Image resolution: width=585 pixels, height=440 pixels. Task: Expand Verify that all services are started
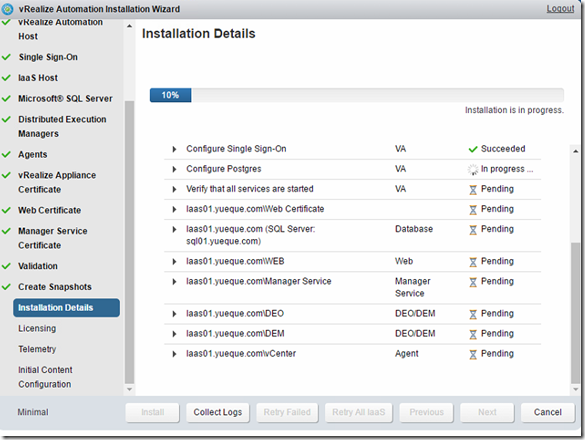(x=174, y=189)
